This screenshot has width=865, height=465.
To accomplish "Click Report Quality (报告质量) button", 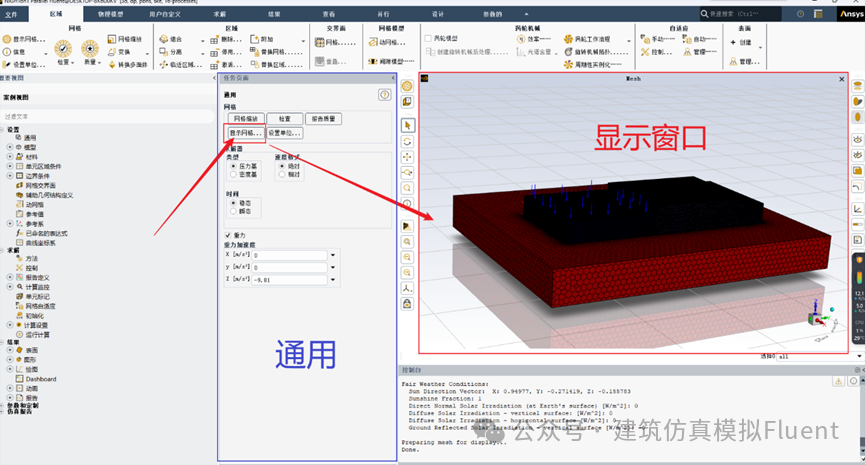I will click(x=324, y=119).
